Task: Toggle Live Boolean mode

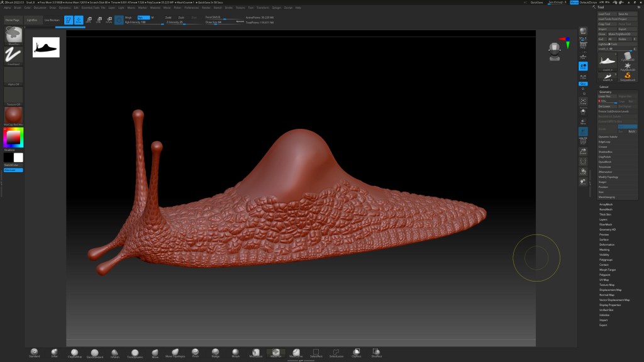Action: point(52,20)
